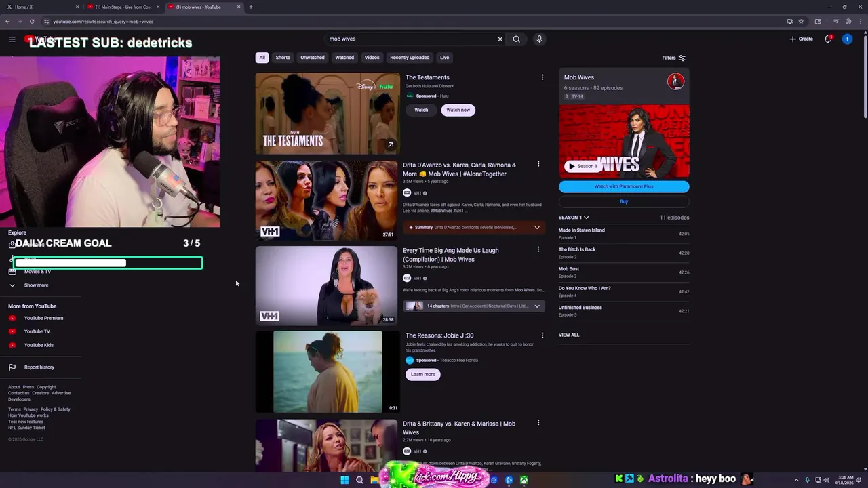Viewport: 868px width, 488px height.
Task: Open options for Drita D'Avanzo vs. Karen video
Action: (x=538, y=164)
